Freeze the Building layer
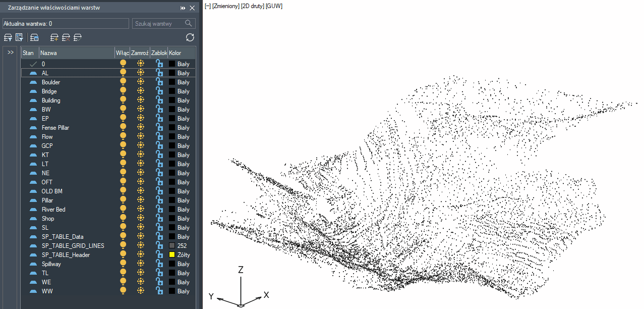 tap(140, 100)
